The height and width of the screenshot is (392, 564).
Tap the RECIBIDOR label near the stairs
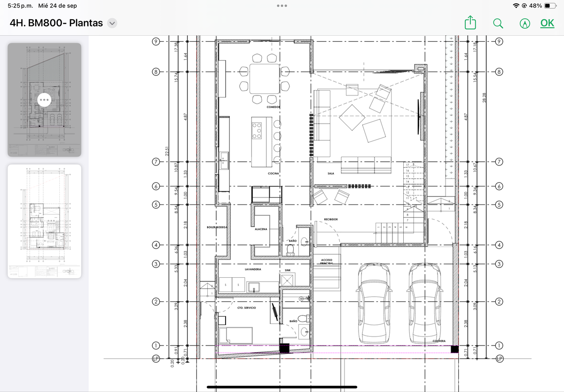coord(330,220)
